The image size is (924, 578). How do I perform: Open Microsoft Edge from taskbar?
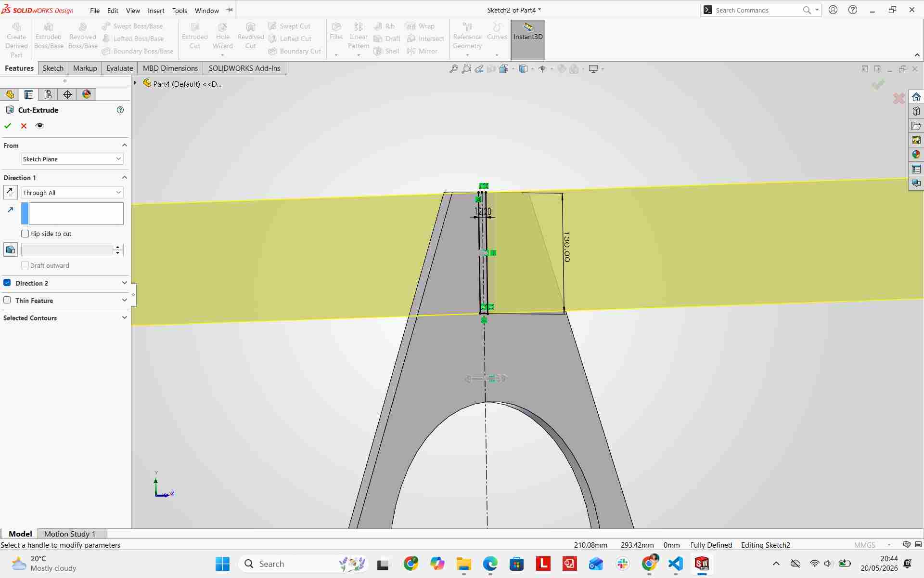pos(490,564)
